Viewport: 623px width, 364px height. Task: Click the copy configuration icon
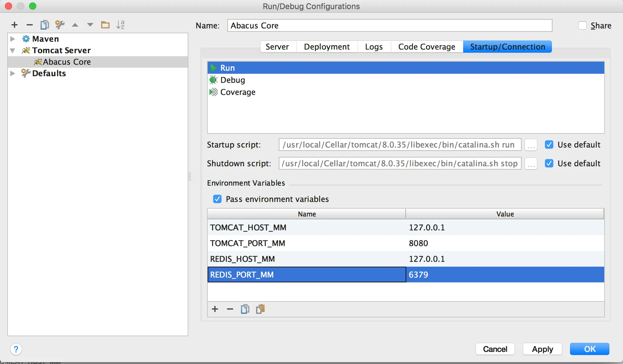[44, 25]
